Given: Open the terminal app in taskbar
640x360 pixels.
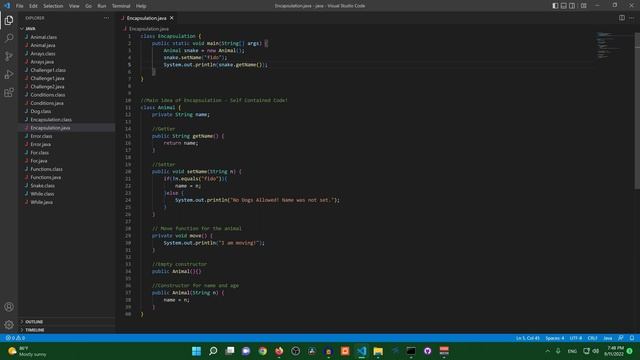Looking at the screenshot, I should [411, 351].
